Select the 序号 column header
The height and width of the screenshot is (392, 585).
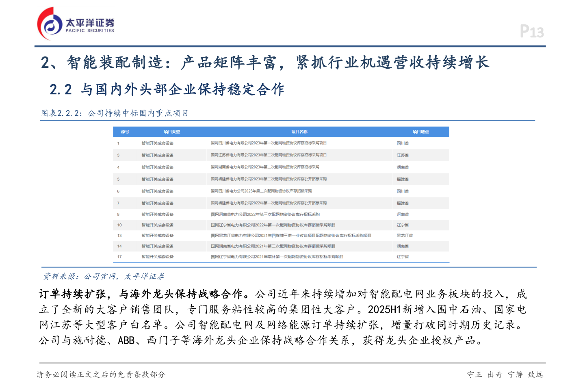click(x=125, y=132)
